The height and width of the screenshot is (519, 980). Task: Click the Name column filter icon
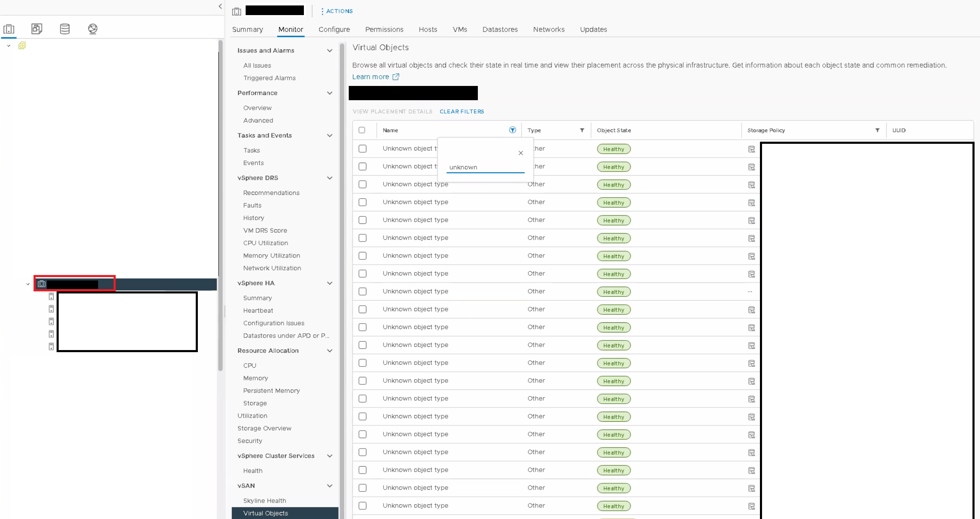pyautogui.click(x=512, y=130)
